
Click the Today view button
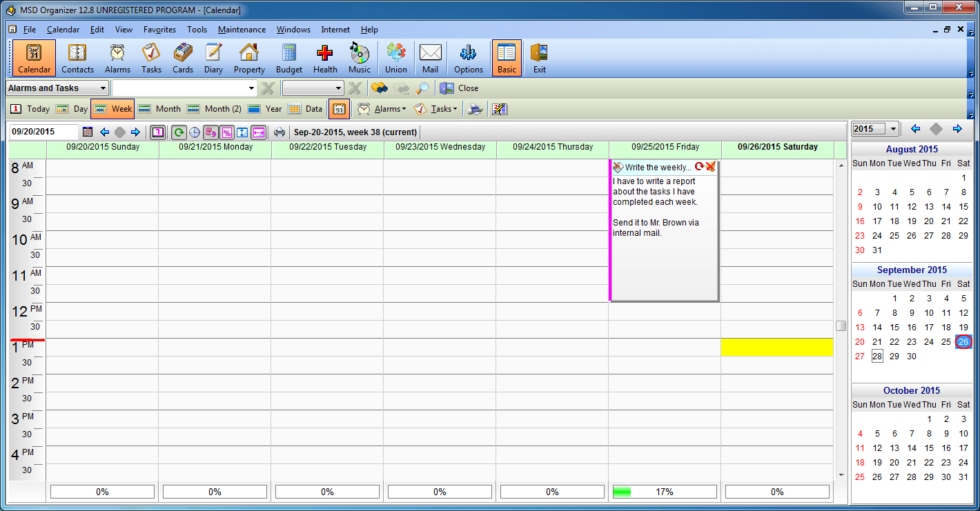pos(30,109)
